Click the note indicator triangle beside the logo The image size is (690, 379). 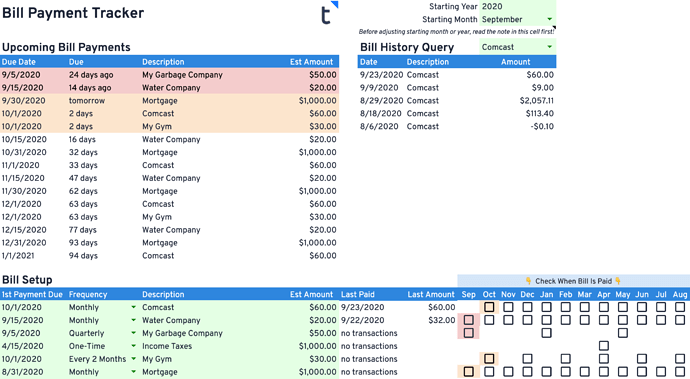point(335,4)
